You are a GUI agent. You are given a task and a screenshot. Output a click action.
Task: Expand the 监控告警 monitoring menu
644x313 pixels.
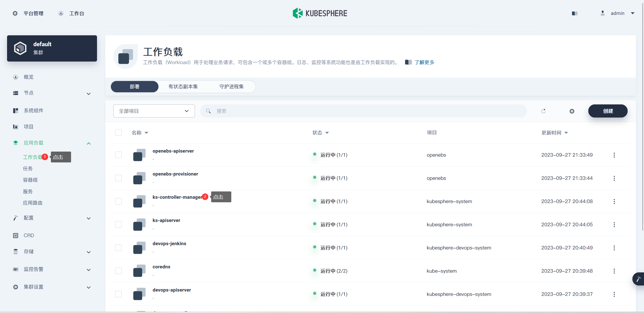89,270
